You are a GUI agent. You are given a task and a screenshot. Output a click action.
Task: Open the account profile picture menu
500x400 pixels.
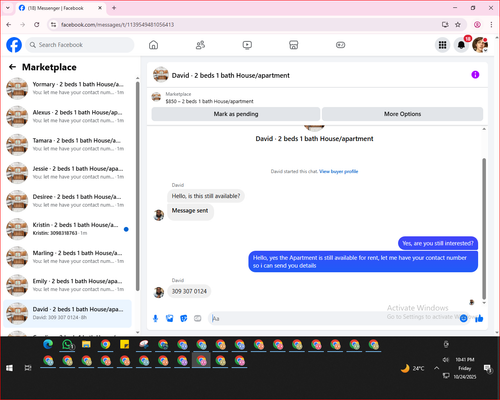[480, 45]
